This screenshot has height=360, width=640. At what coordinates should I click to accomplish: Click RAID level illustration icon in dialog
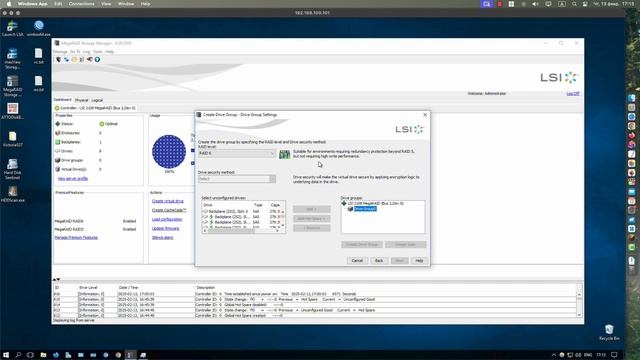pos(284,154)
